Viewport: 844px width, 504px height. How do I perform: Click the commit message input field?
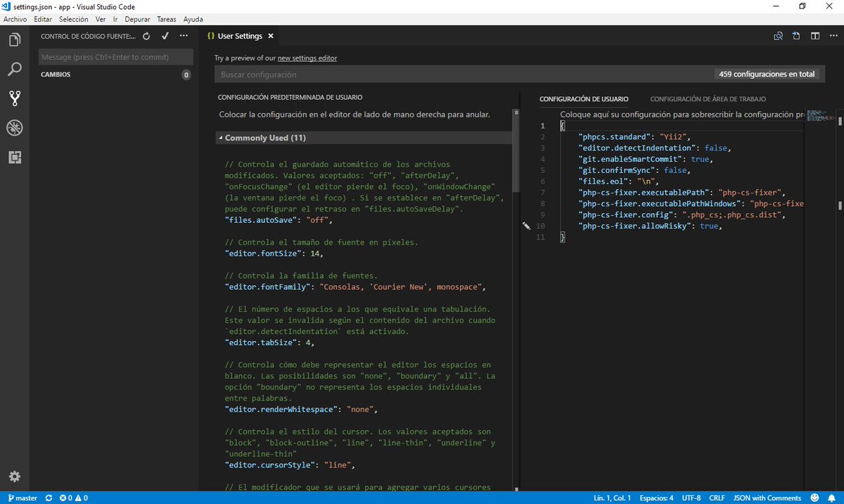115,57
